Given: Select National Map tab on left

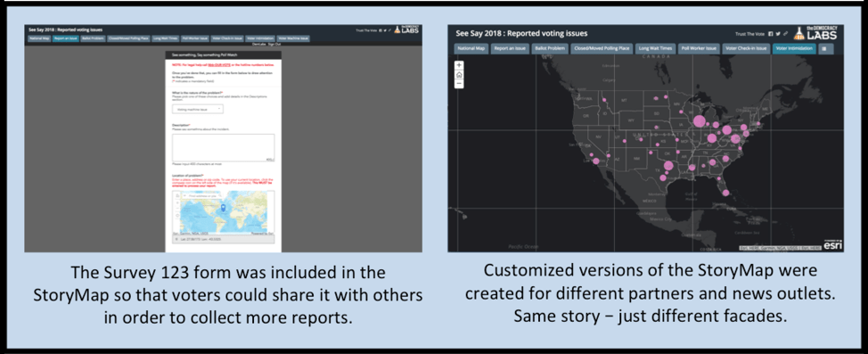Looking at the screenshot, I should point(38,38).
